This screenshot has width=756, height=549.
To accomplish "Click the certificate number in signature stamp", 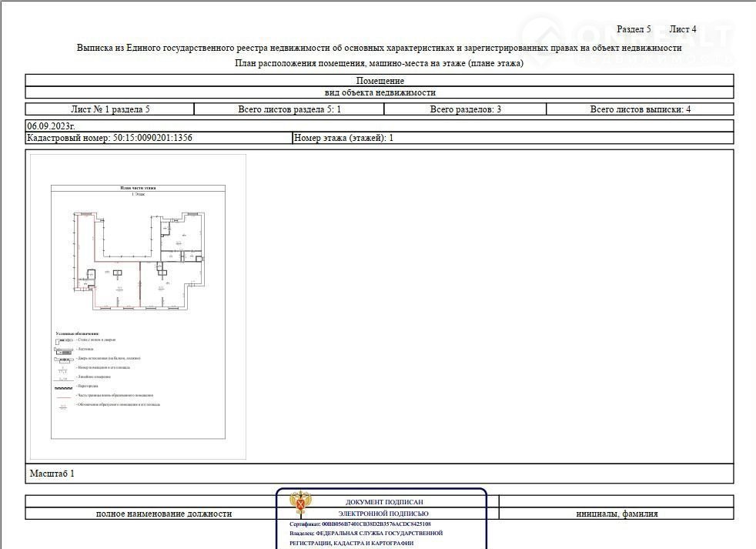I will (360, 524).
